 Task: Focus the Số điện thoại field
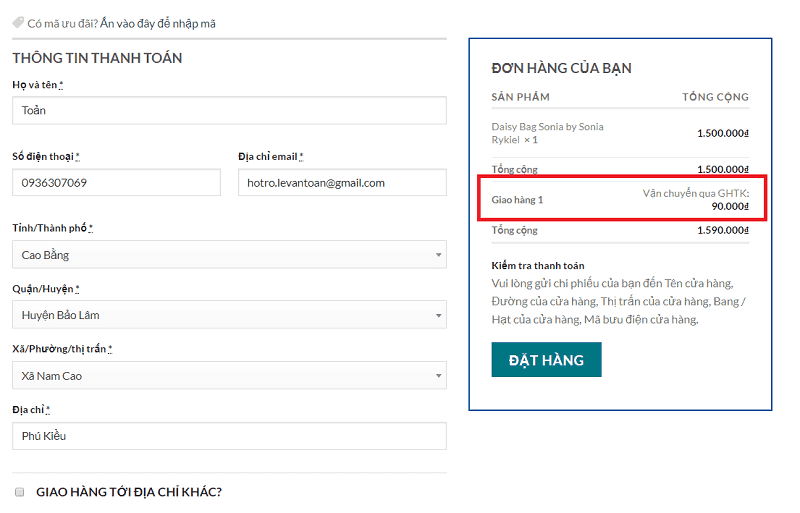116,182
